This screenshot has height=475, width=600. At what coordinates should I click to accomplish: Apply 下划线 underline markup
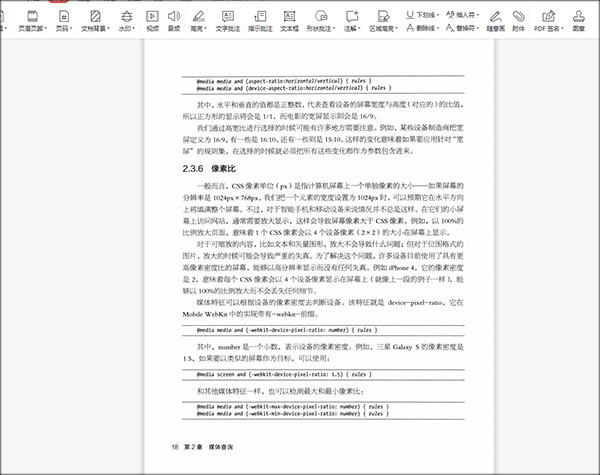[x=420, y=15]
